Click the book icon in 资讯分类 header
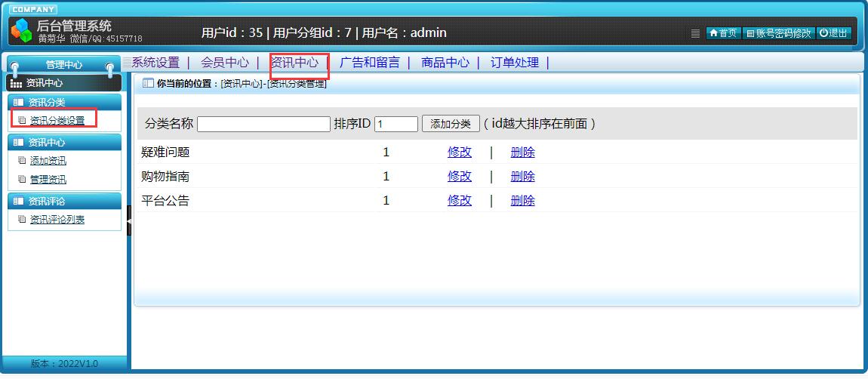Image resolution: width=868 pixels, height=379 pixels. pos(18,102)
